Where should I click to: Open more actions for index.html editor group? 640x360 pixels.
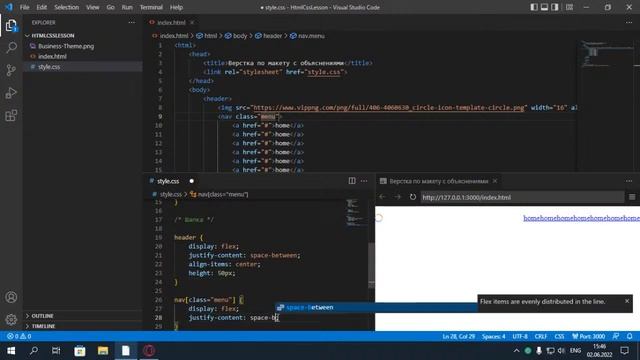point(629,22)
